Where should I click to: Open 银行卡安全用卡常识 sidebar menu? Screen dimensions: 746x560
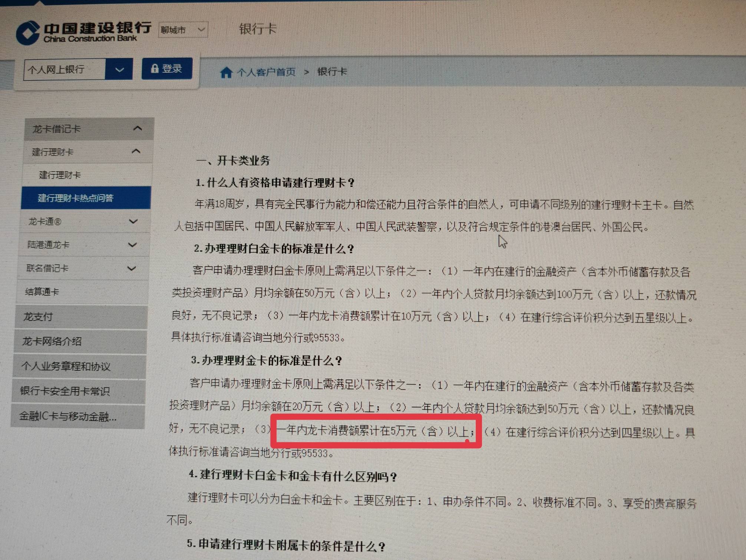(78, 391)
